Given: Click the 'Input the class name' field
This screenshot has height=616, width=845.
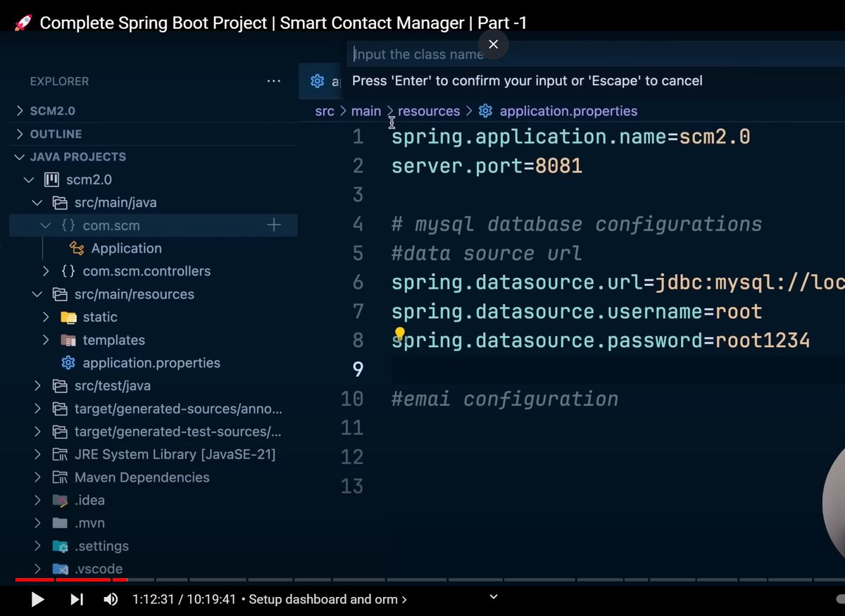Looking at the screenshot, I should pyautogui.click(x=596, y=54).
